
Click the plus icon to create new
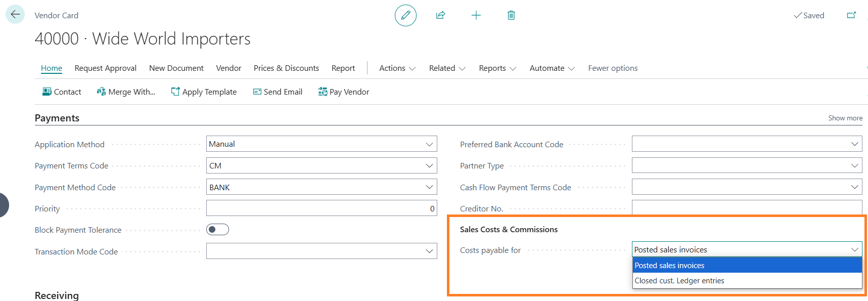pyautogui.click(x=476, y=15)
